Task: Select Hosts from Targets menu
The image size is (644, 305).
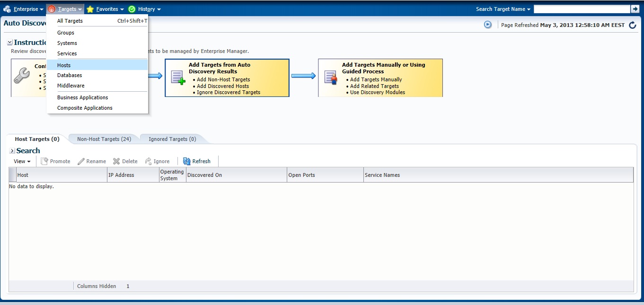Action: coord(64,65)
